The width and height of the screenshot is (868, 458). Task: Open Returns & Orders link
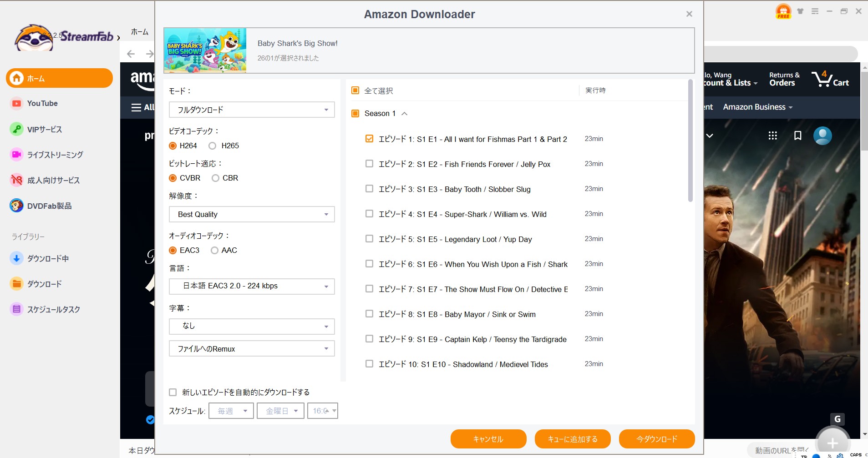point(784,79)
